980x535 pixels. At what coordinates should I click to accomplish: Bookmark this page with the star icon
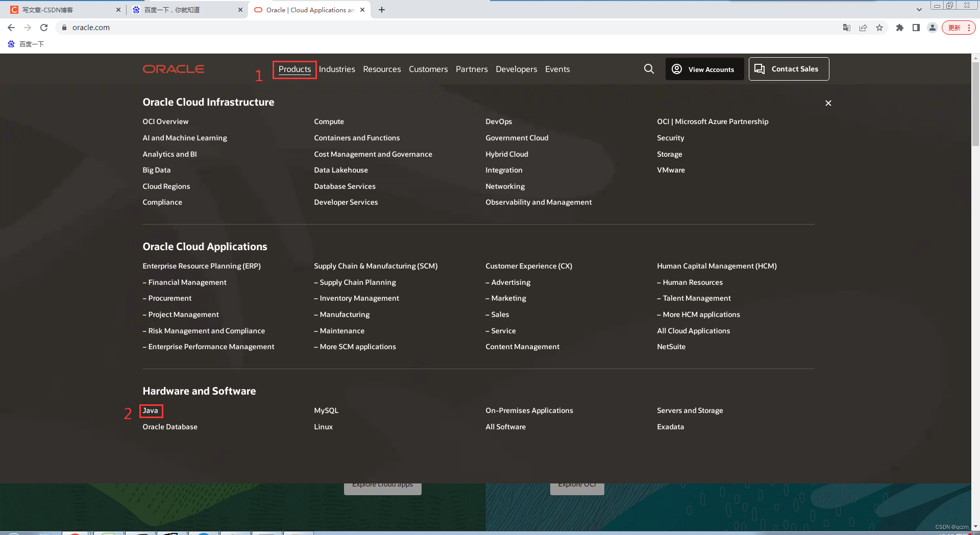pos(879,28)
